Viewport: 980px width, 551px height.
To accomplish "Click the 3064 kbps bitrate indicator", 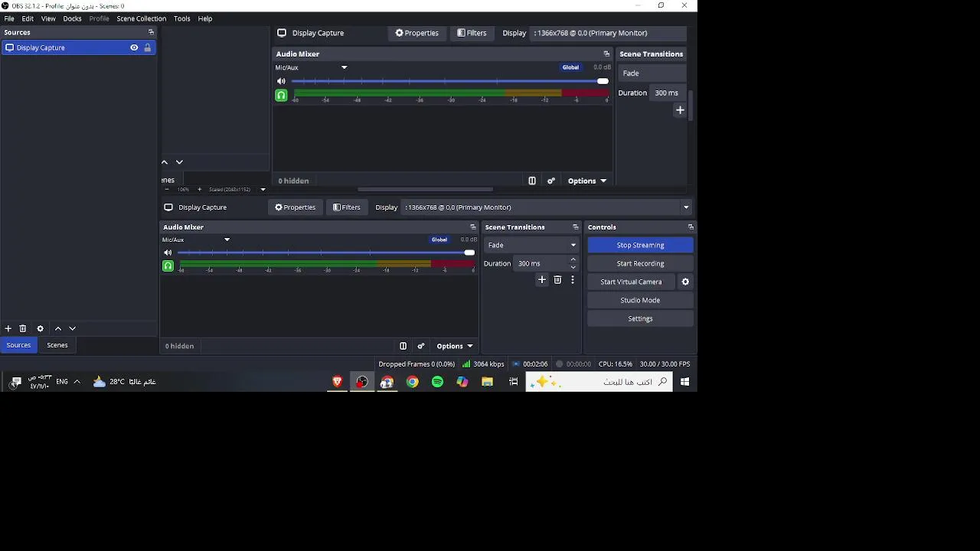I will (x=483, y=364).
